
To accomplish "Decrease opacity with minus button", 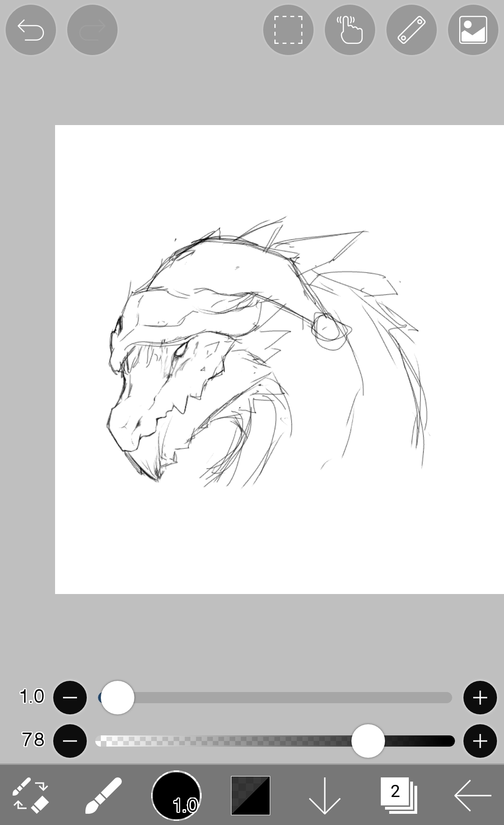I will 70,741.
